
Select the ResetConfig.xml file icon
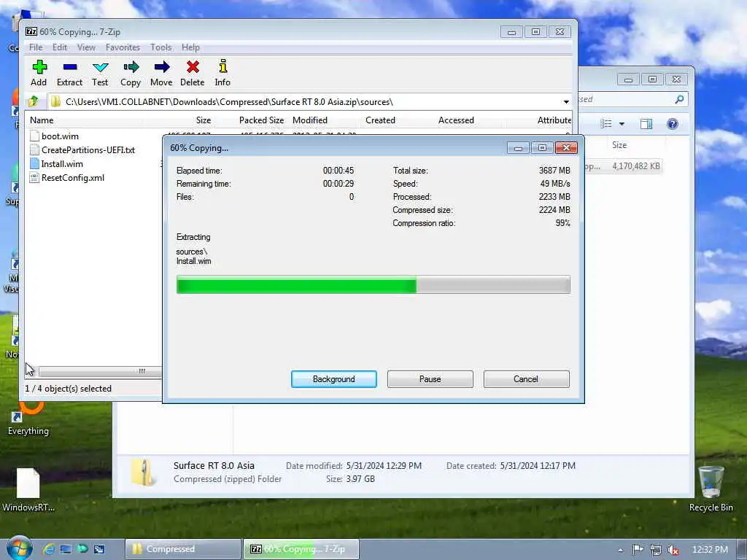click(x=34, y=178)
